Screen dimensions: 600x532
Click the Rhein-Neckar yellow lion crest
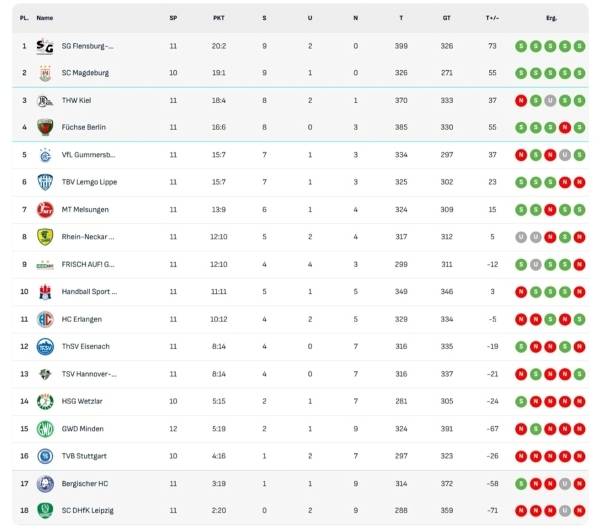pyautogui.click(x=44, y=237)
